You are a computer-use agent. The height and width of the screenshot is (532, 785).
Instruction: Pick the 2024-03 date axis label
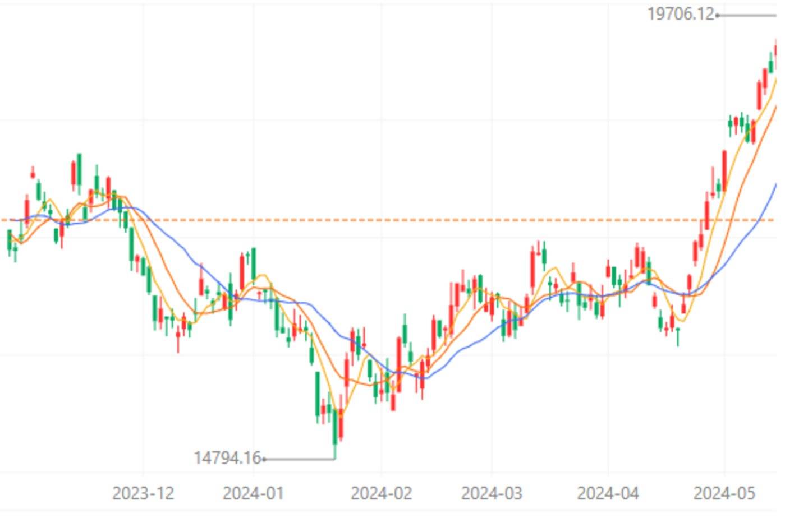492,493
